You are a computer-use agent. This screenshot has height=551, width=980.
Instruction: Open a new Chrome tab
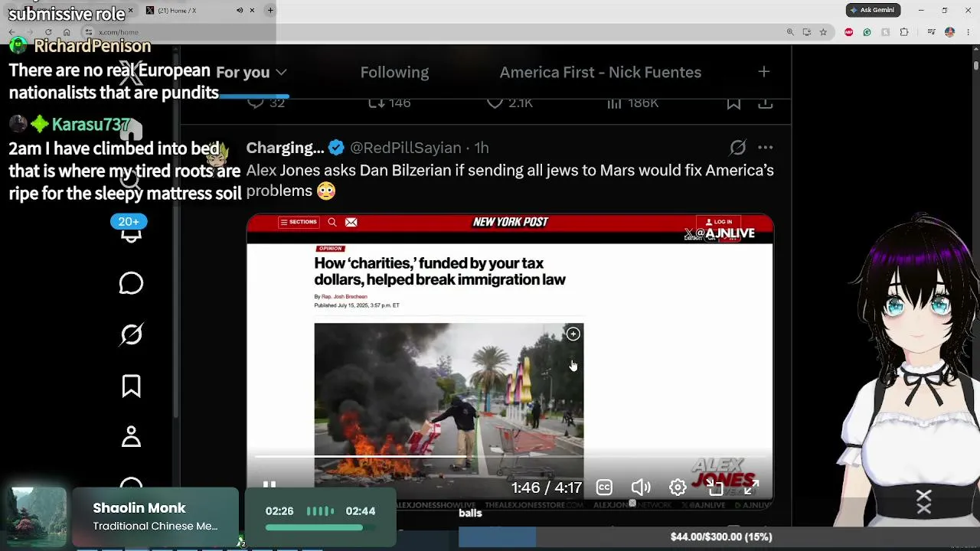pos(270,10)
